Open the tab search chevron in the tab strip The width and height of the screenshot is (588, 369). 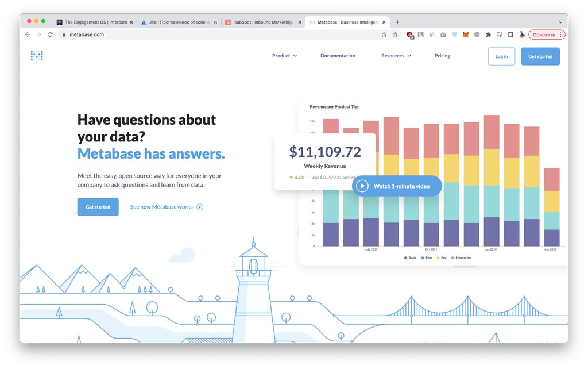tap(560, 22)
